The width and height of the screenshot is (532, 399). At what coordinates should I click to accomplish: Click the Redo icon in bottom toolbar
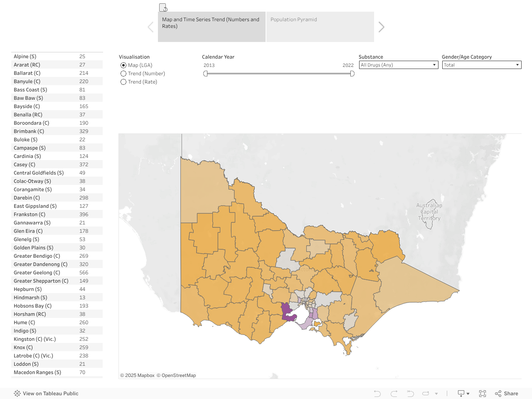tap(394, 394)
